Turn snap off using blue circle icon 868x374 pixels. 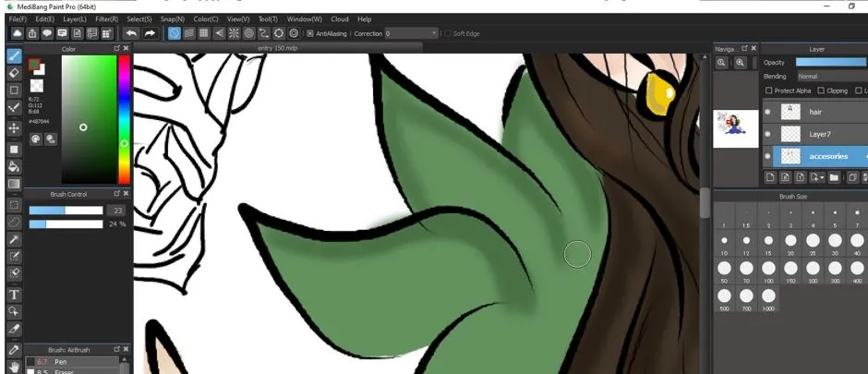[175, 33]
